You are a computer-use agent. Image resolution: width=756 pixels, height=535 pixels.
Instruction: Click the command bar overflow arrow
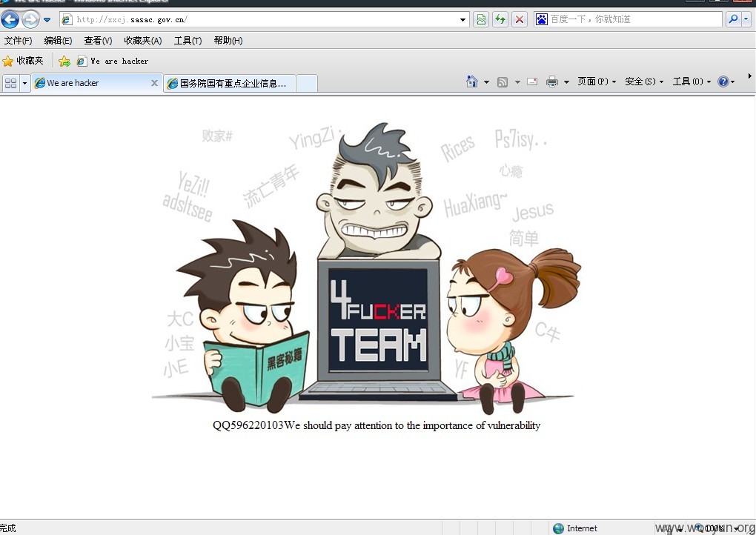[x=750, y=76]
